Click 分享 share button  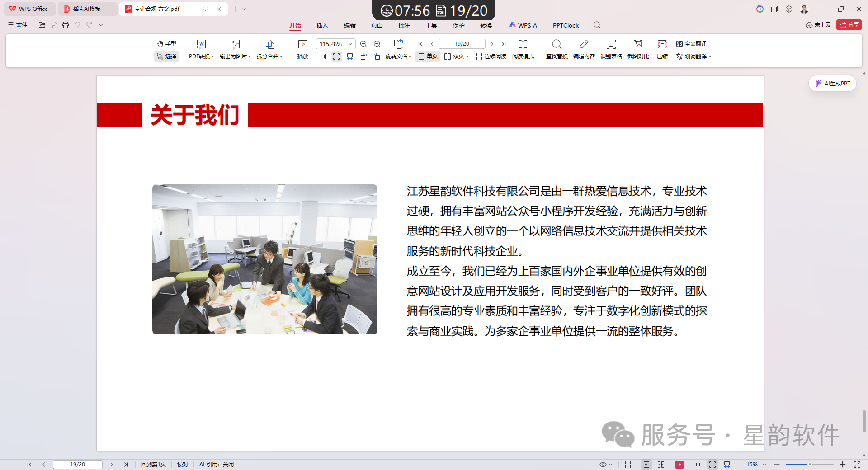coord(849,25)
